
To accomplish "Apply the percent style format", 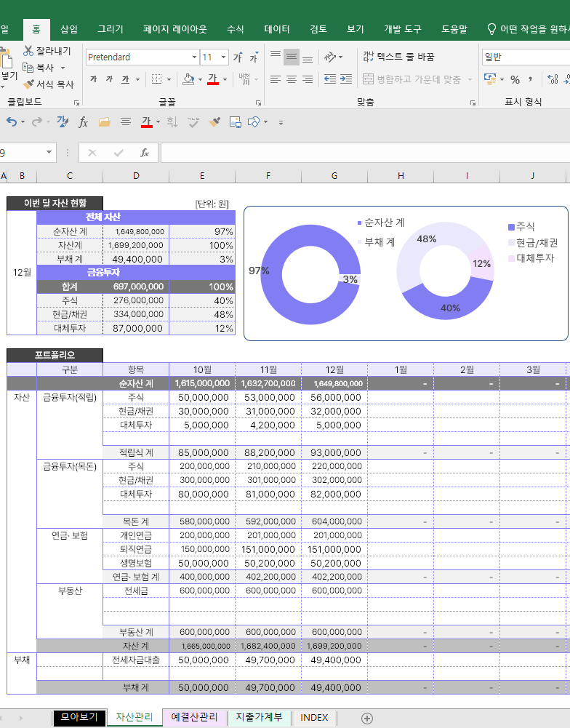I will pos(515,79).
